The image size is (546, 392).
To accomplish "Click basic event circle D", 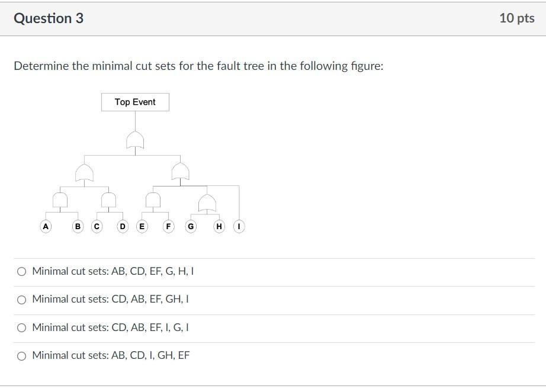I will point(121,226).
